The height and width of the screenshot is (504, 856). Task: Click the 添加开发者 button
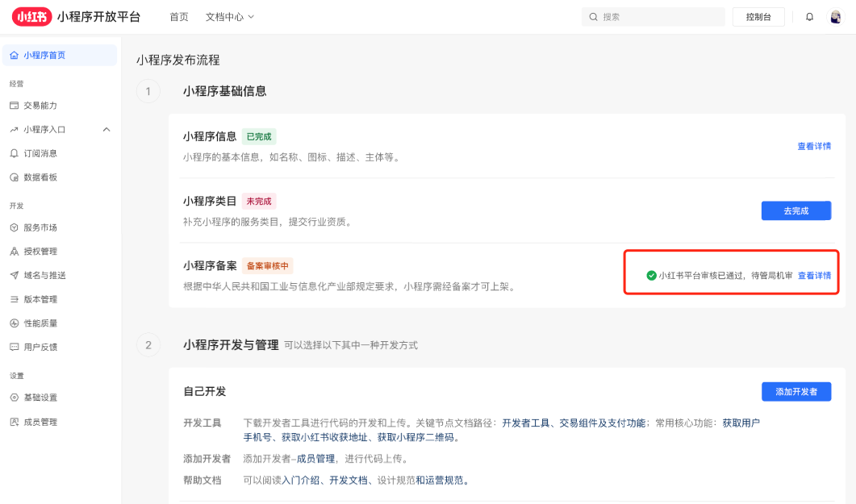coord(795,392)
